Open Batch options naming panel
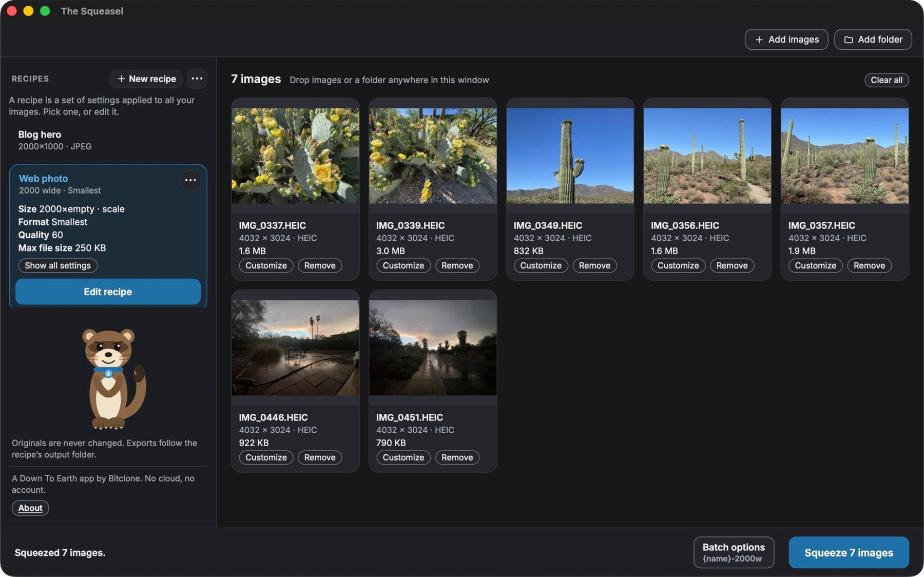924x577 pixels. (734, 552)
